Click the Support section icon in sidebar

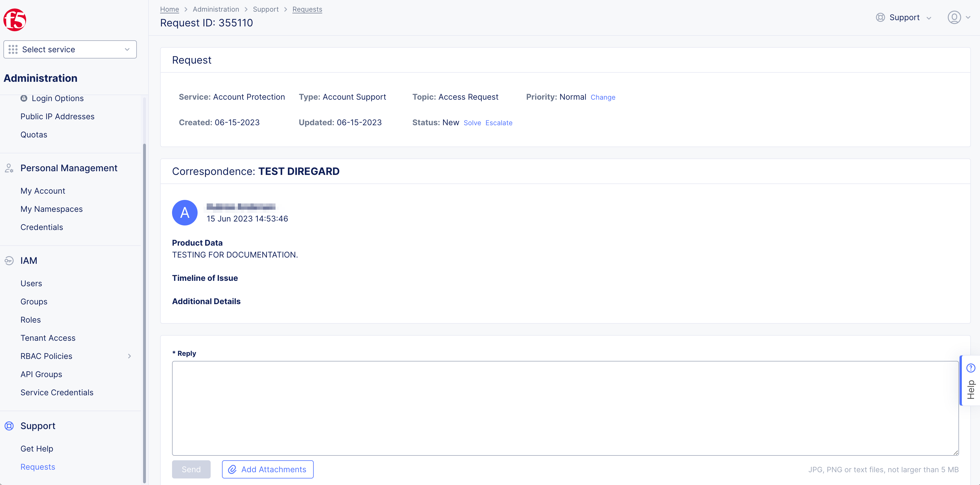pos(9,426)
